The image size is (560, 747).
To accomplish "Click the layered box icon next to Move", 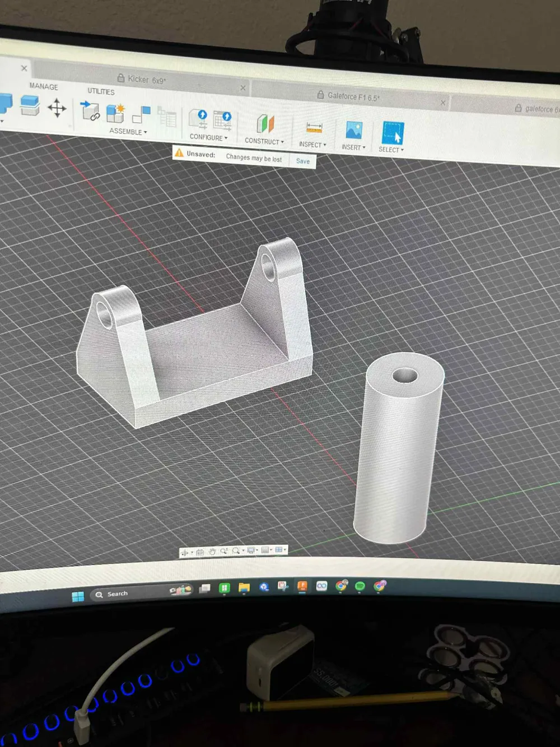I will tap(30, 105).
